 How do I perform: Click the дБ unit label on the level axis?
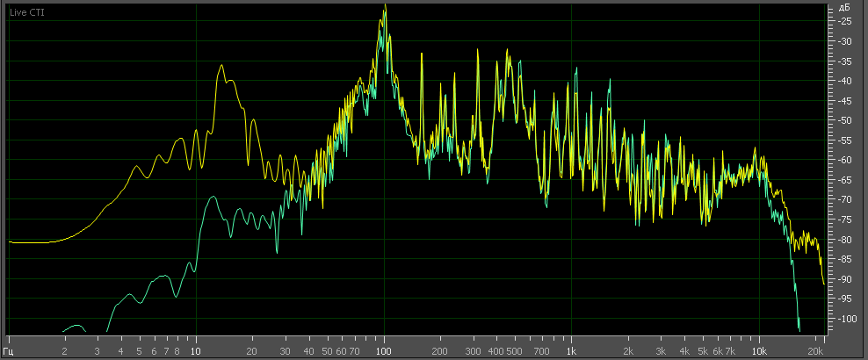click(844, 7)
